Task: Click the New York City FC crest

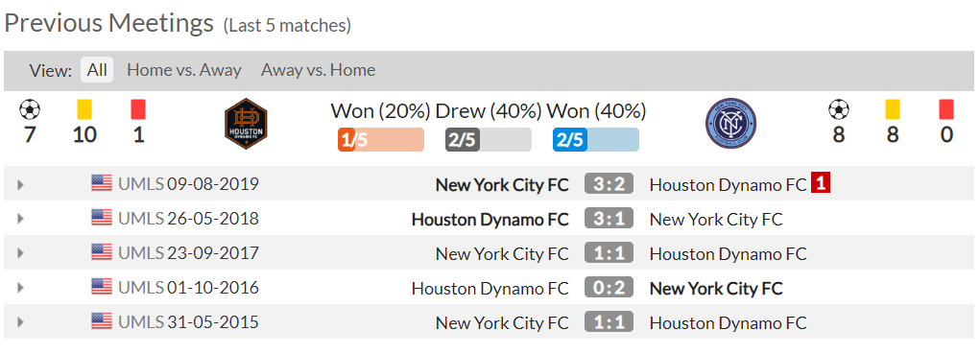Action: [x=730, y=124]
